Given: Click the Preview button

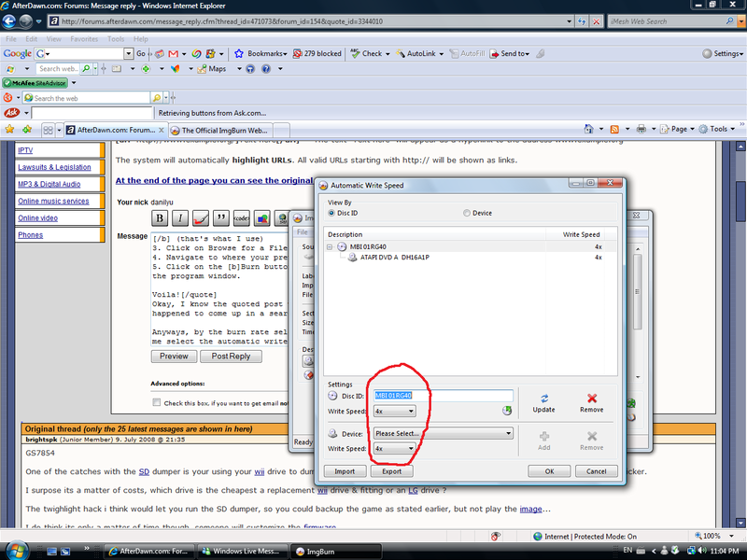Looking at the screenshot, I should 174,357.
